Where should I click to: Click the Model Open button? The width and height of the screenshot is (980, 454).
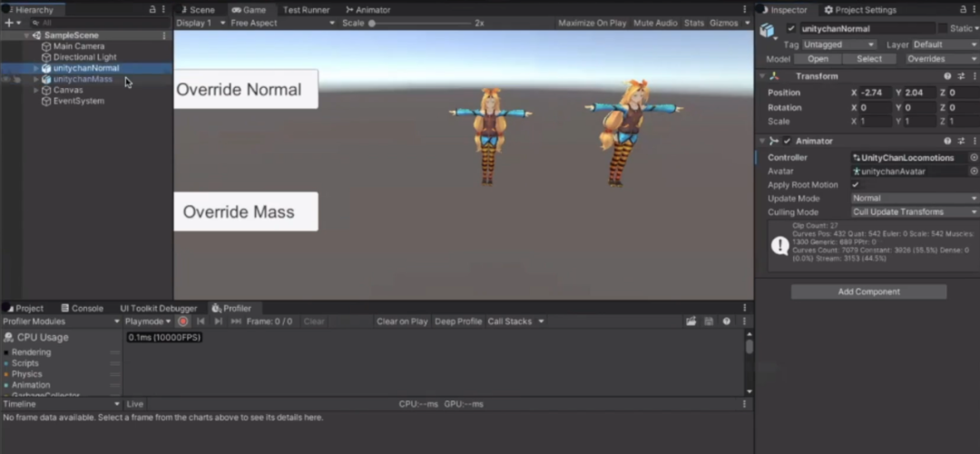point(818,59)
